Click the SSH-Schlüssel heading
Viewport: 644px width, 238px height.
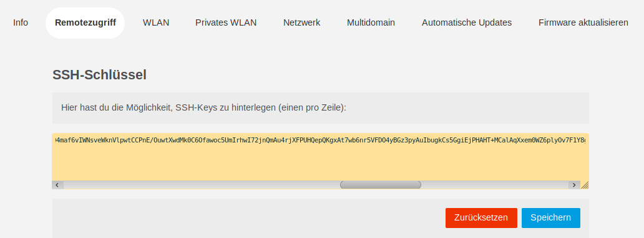click(x=99, y=75)
